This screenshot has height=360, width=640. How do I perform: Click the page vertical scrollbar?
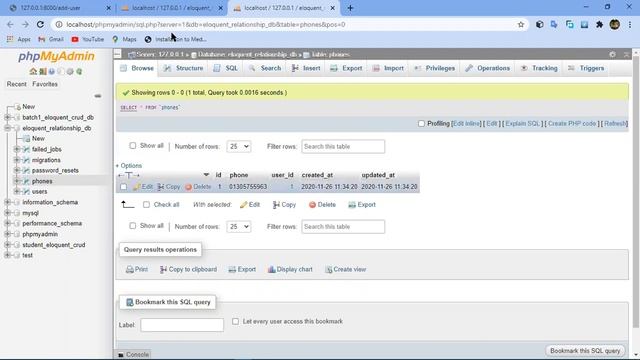click(x=636, y=192)
